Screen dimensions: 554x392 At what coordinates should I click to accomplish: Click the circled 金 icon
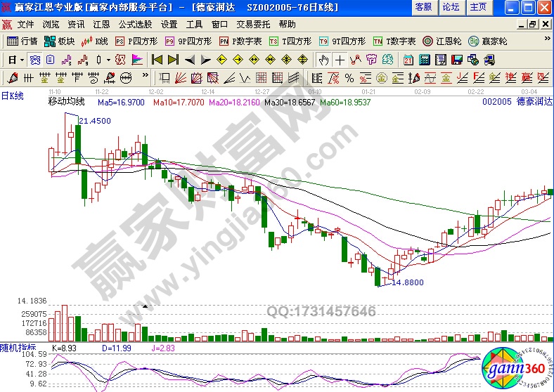point(381,78)
